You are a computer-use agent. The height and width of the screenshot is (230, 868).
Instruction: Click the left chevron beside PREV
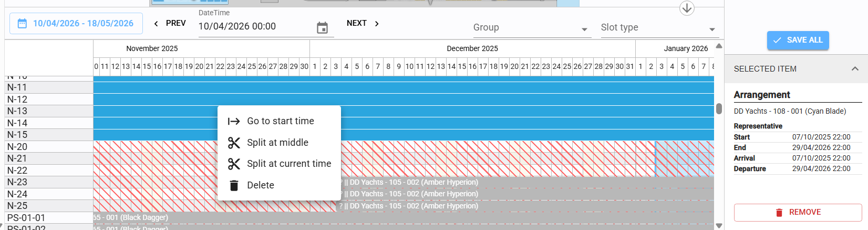[x=156, y=24]
